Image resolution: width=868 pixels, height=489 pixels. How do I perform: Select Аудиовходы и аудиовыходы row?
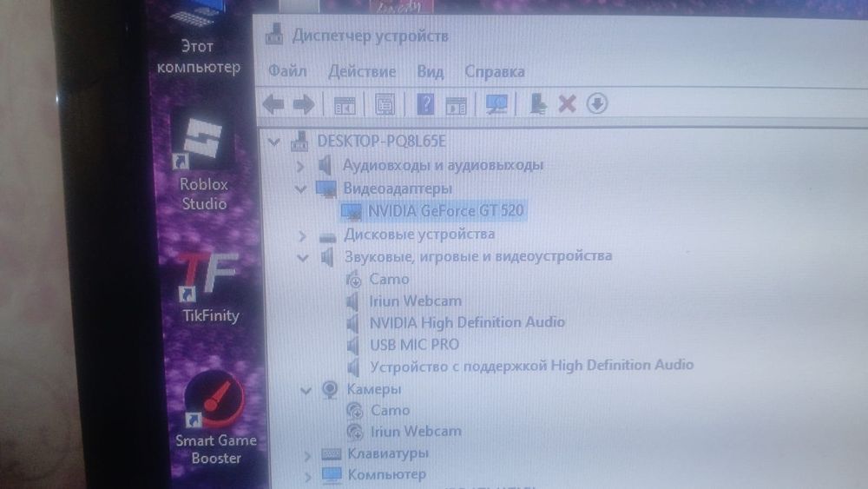coord(443,165)
